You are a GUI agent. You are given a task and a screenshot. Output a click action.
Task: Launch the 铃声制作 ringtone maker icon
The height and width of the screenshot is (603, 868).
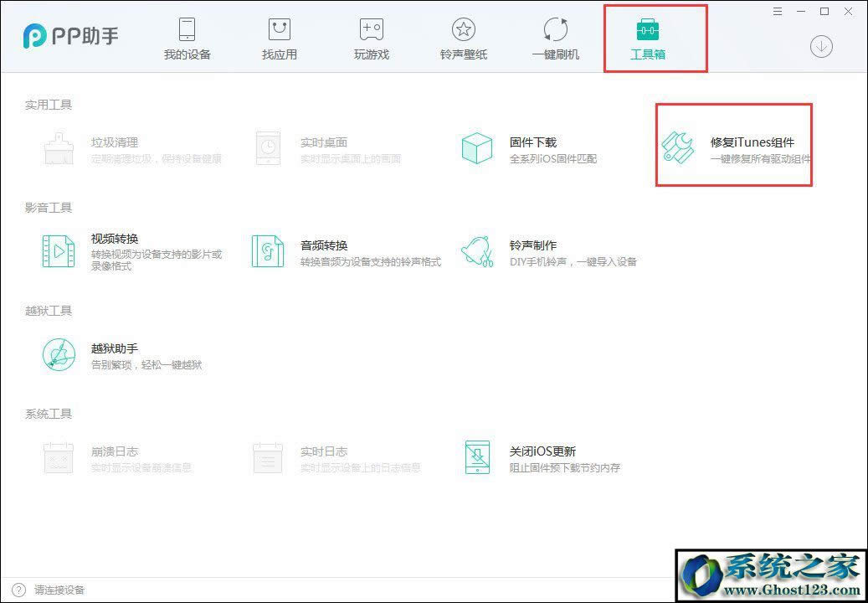click(x=477, y=250)
